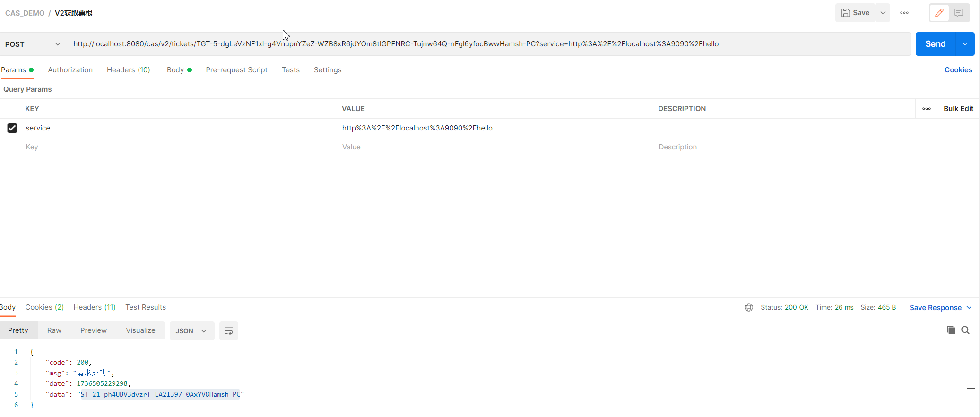Image resolution: width=980 pixels, height=417 pixels.
Task: Click the empty Key input field
Action: (178, 147)
